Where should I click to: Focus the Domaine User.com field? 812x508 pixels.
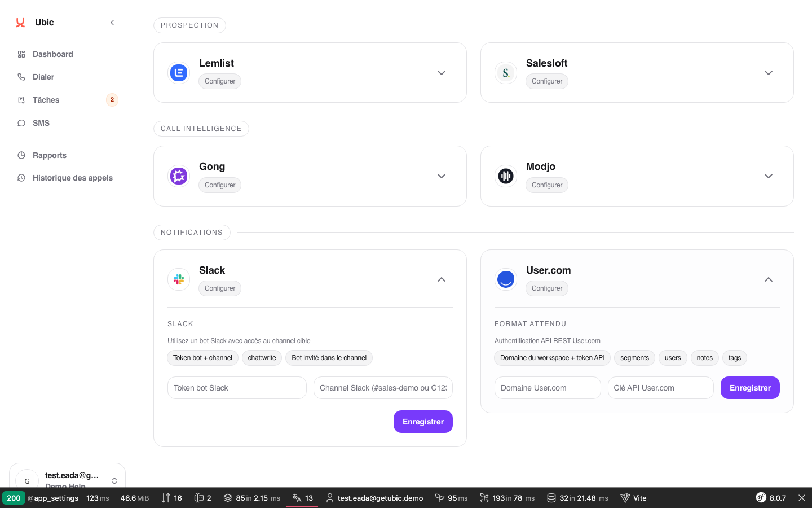coord(548,388)
